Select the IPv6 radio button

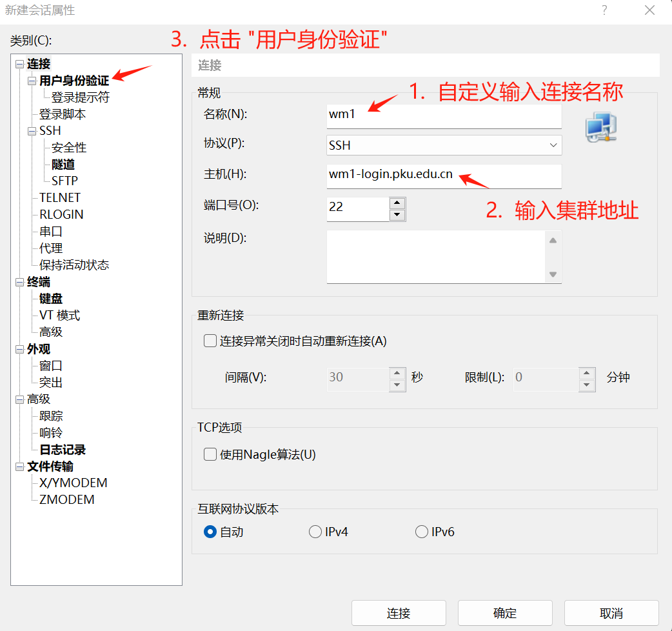point(422,532)
